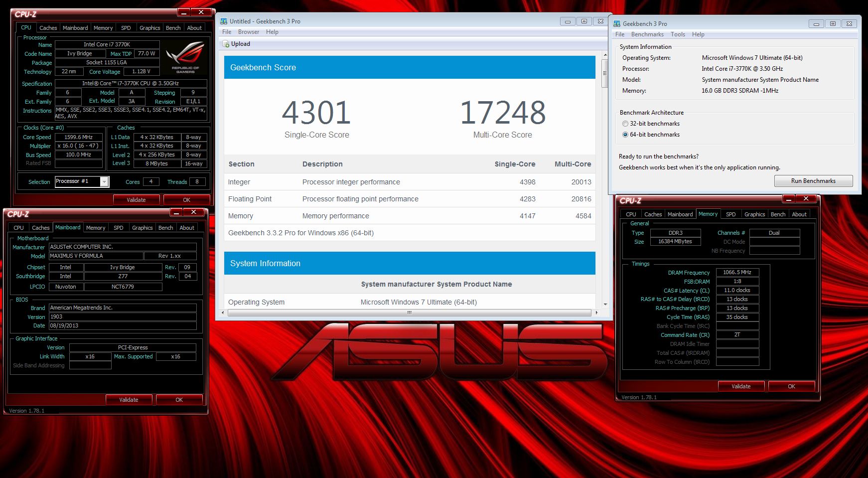The height and width of the screenshot is (478, 868).
Task: Switch to SPD tab in top-left CPU-Z
Action: [x=126, y=28]
